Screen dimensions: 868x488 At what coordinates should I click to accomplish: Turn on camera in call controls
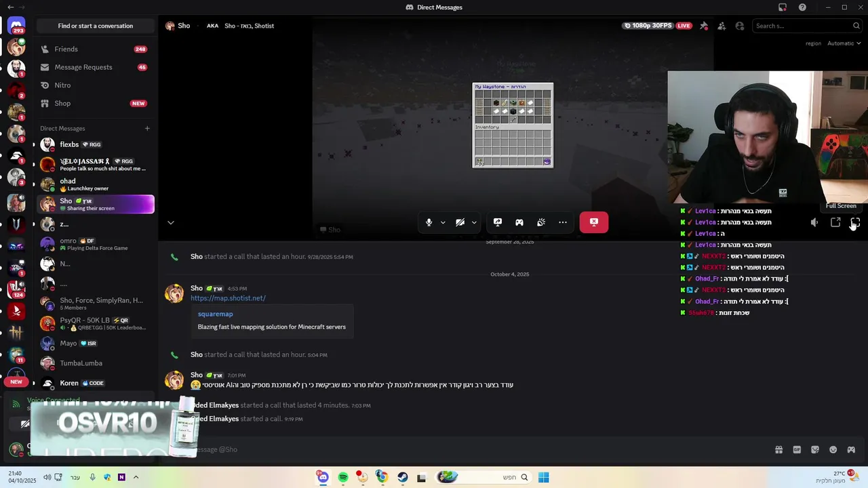pyautogui.click(x=460, y=222)
